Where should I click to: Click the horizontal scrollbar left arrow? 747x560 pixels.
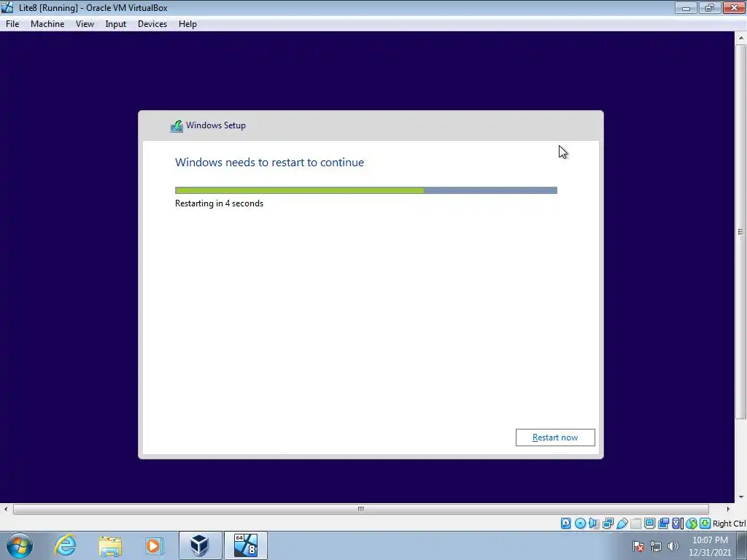pos(6,509)
